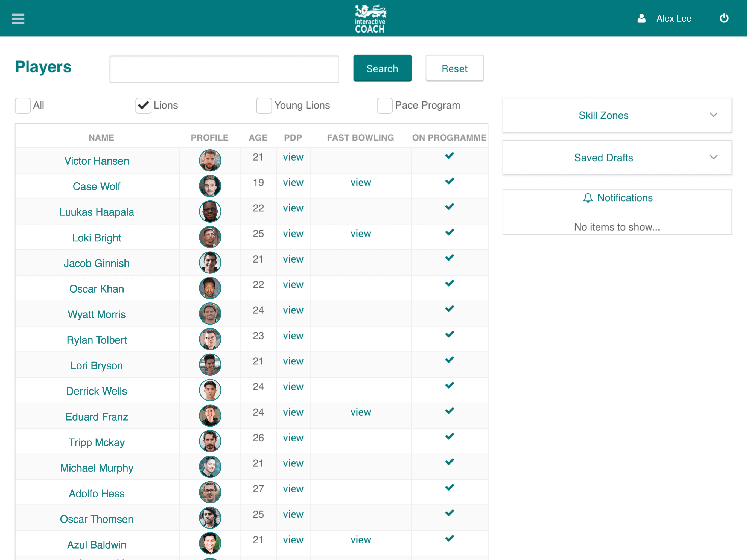Click Case Wolf's On Programme checkmark
747x560 pixels.
449,181
